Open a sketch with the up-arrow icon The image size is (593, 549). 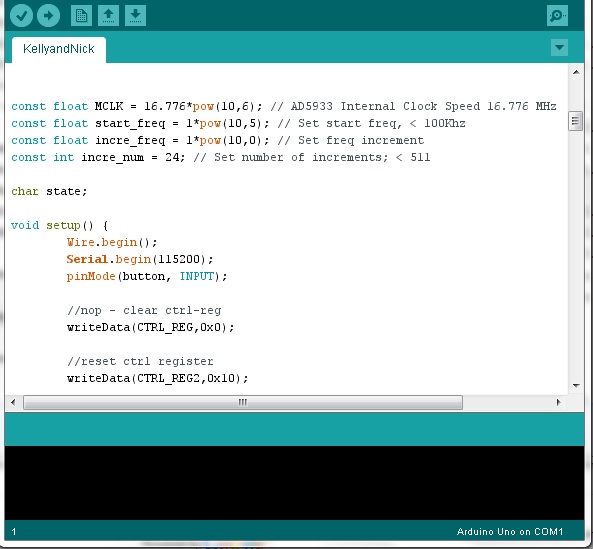(109, 16)
